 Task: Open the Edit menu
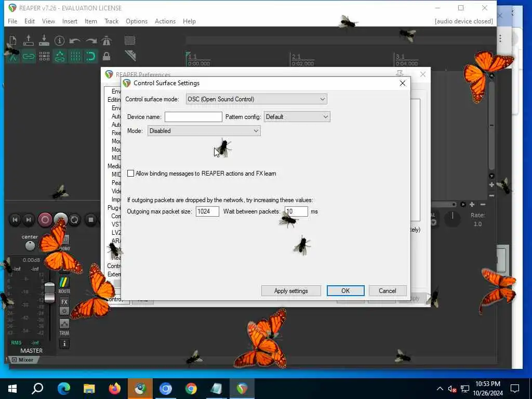(x=30, y=21)
